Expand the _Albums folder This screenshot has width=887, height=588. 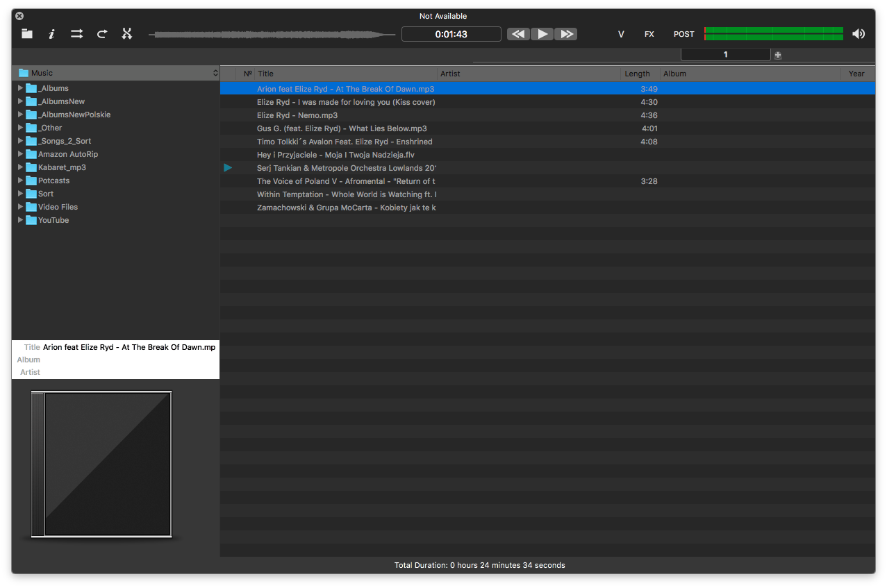point(20,88)
